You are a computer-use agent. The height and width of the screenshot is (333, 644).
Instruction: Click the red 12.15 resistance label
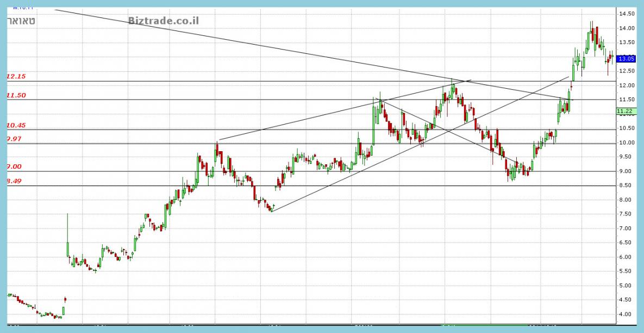[x=16, y=77]
